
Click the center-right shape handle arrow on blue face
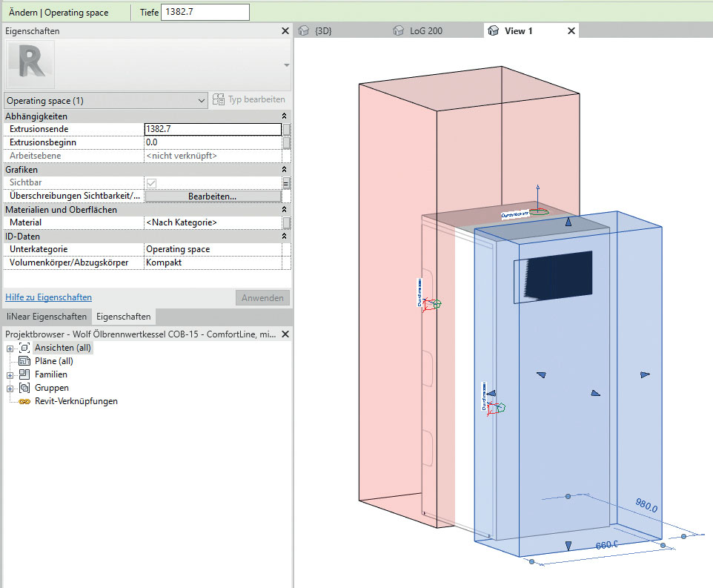click(x=596, y=394)
